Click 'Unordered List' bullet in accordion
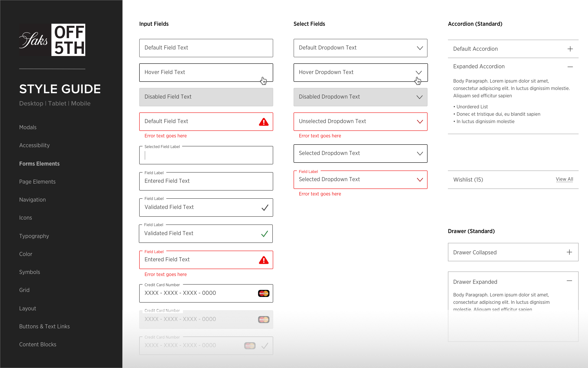Image resolution: width=588 pixels, height=368 pixels. pos(471,107)
